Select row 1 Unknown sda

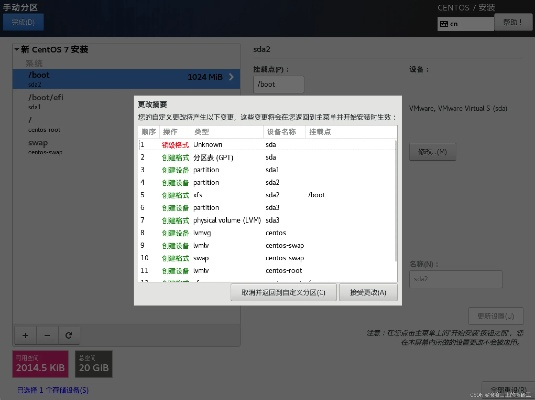click(267, 145)
